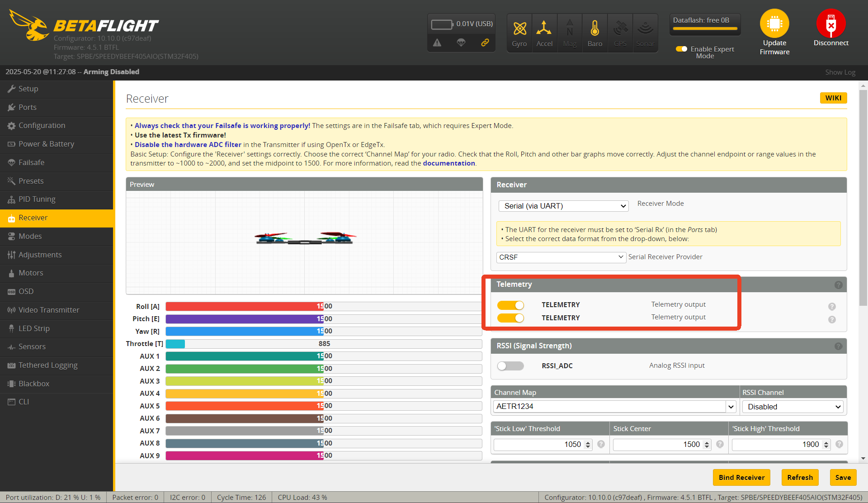Open the Sensors tab
This screenshot has width=868, height=503.
57,347
